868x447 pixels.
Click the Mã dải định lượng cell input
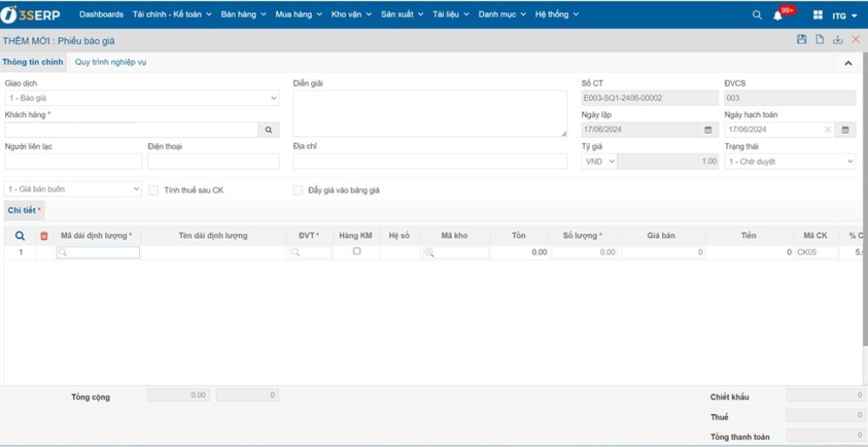pyautogui.click(x=98, y=253)
